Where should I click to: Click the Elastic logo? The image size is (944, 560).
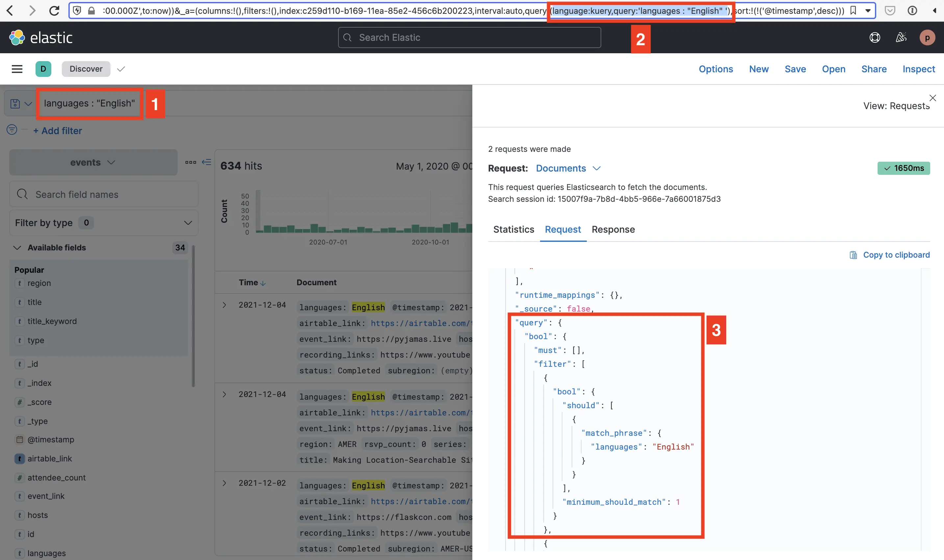41,37
